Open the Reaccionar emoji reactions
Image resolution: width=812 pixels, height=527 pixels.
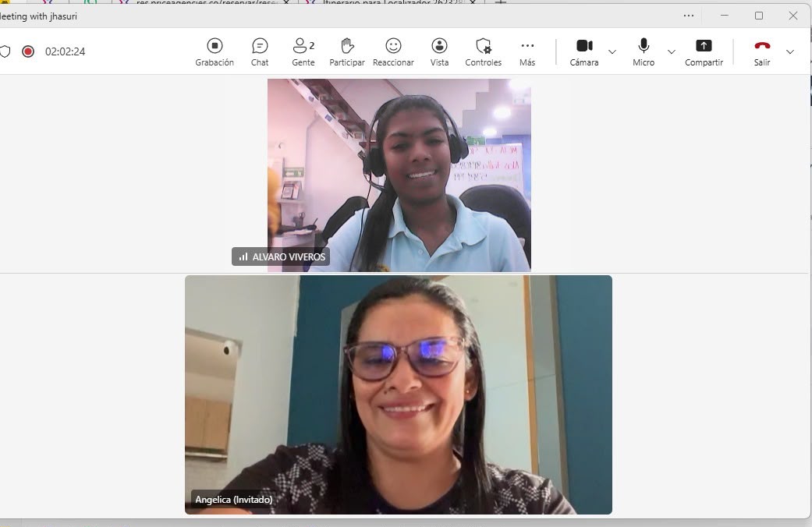393,51
